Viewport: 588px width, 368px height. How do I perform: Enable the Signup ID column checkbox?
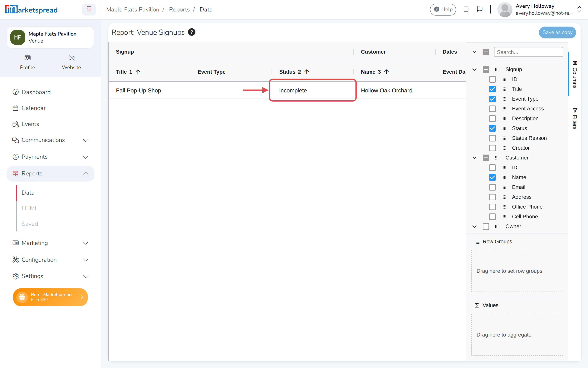pyautogui.click(x=492, y=79)
